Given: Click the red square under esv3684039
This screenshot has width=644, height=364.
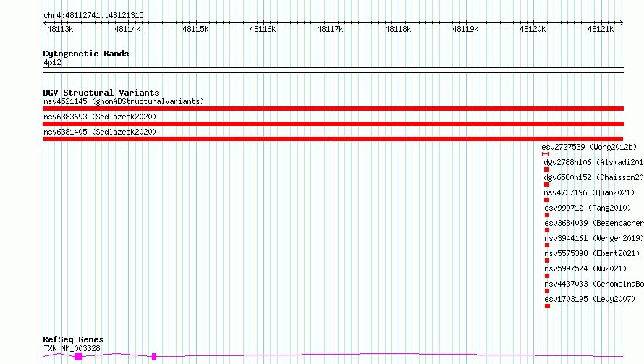Looking at the screenshot, I should [x=547, y=230].
